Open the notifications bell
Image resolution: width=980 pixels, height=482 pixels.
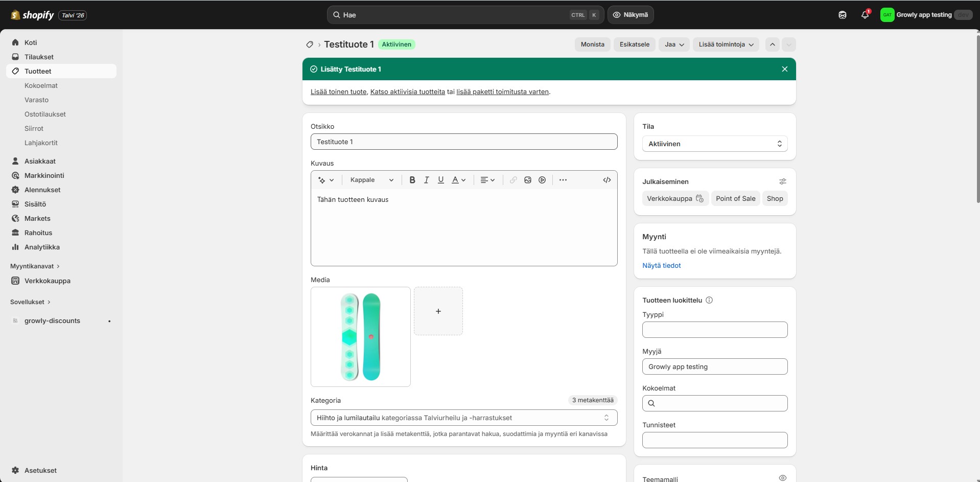pos(865,15)
